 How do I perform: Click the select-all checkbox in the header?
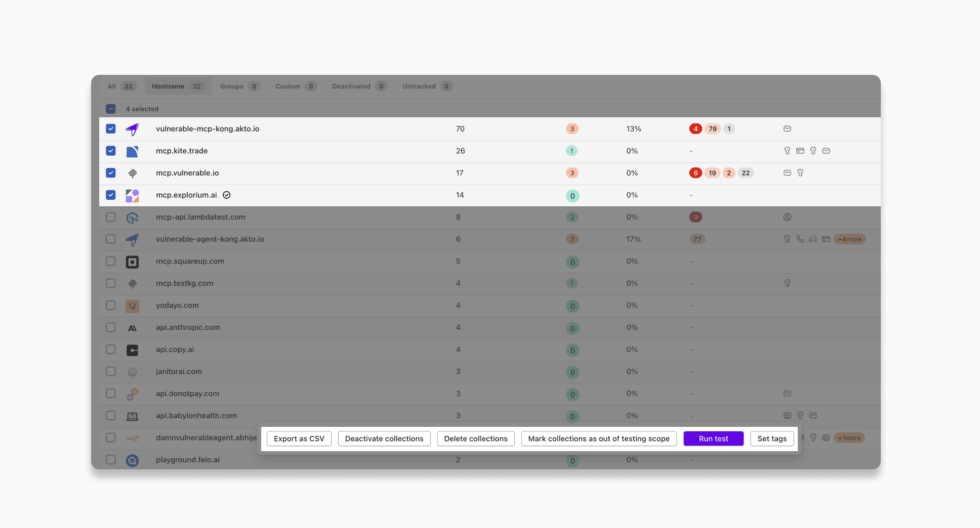pyautogui.click(x=110, y=108)
